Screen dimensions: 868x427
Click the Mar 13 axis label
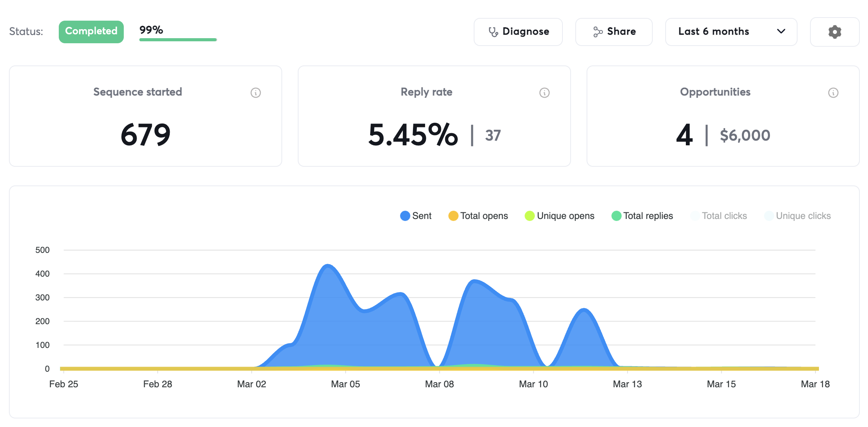pos(627,384)
